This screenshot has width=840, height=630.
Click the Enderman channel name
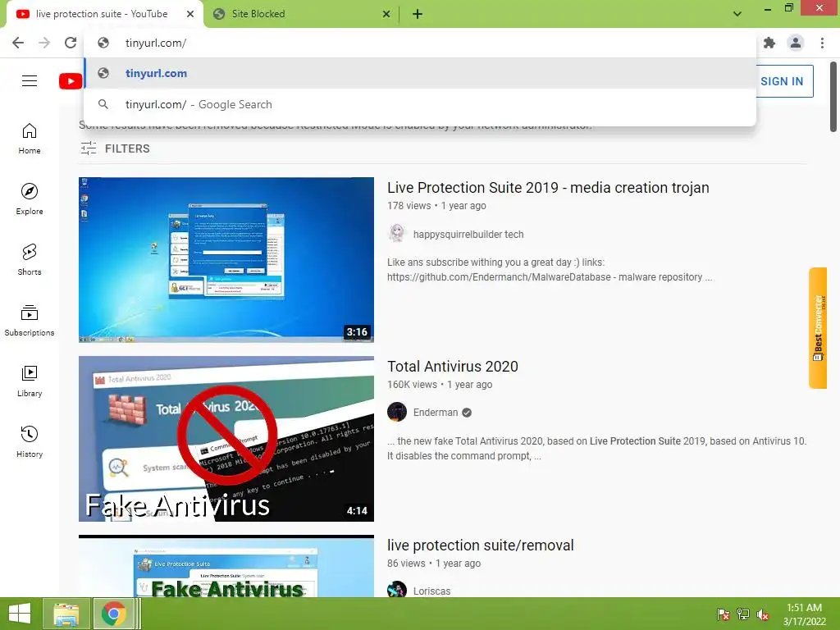click(436, 413)
